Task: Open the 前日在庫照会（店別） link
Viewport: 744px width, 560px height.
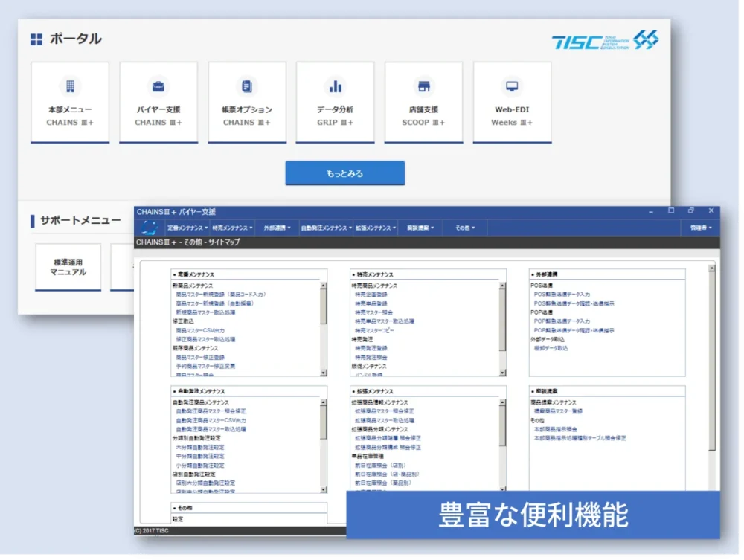Action: [x=380, y=466]
